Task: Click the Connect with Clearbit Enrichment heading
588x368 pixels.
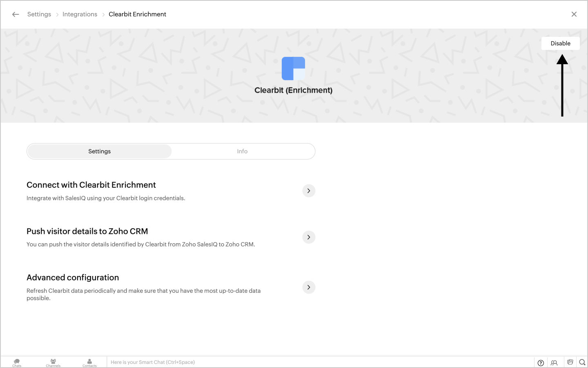Action: pyautogui.click(x=91, y=185)
